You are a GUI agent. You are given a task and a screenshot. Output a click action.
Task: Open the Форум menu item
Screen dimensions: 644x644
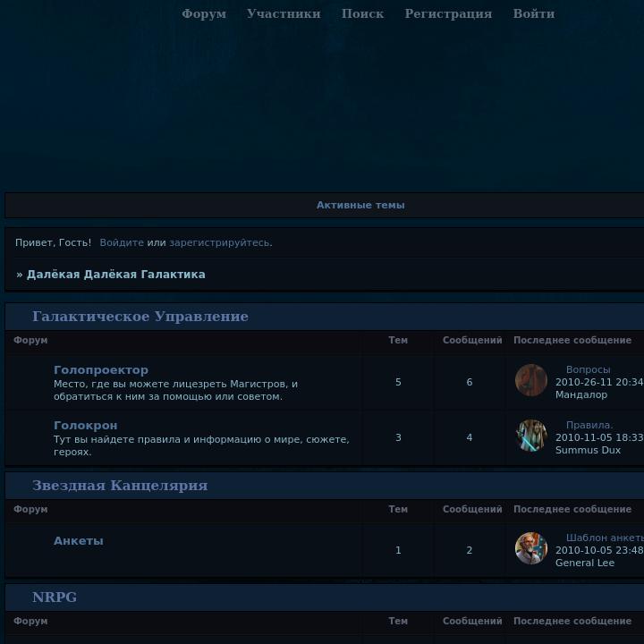[x=204, y=14]
